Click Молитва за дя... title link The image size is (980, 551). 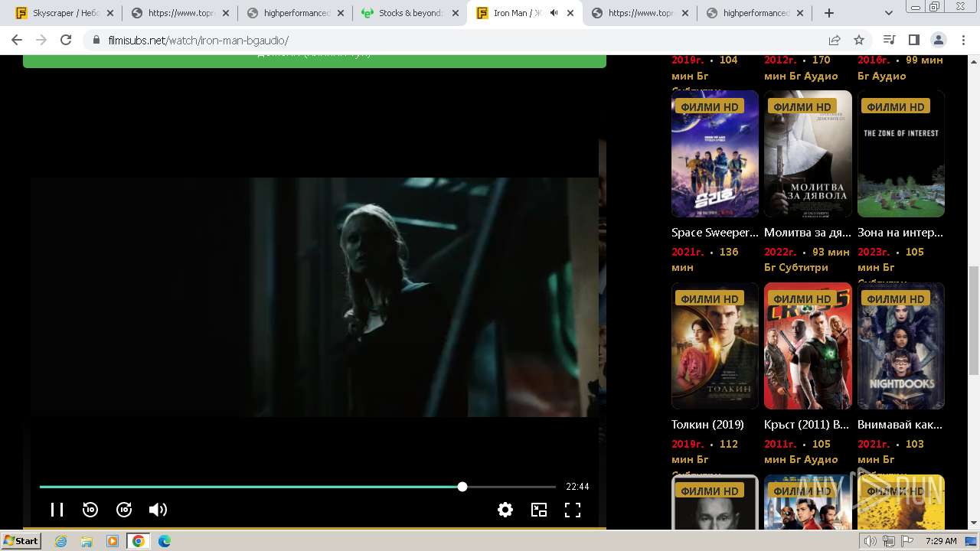[808, 232]
